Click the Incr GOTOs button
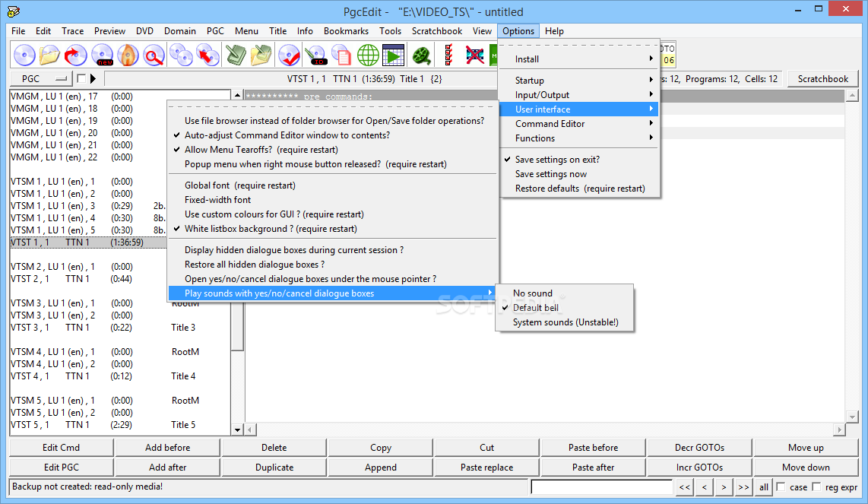 coord(699,468)
